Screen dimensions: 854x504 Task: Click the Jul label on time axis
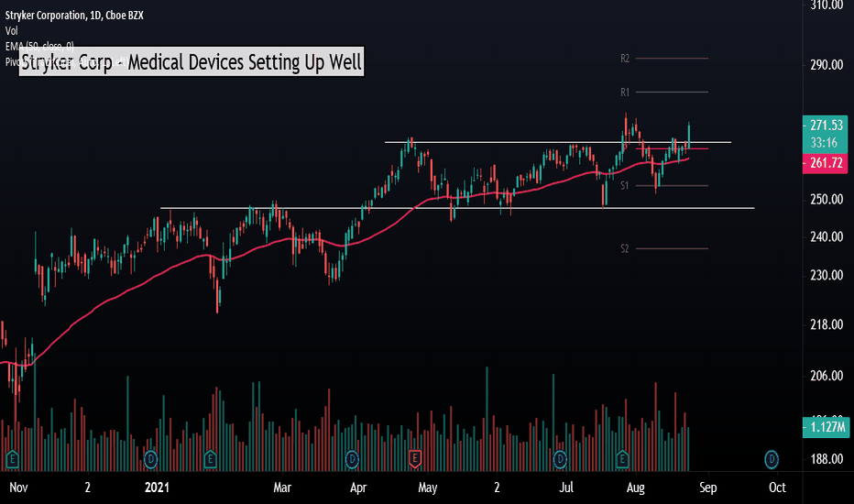pyautogui.click(x=566, y=488)
